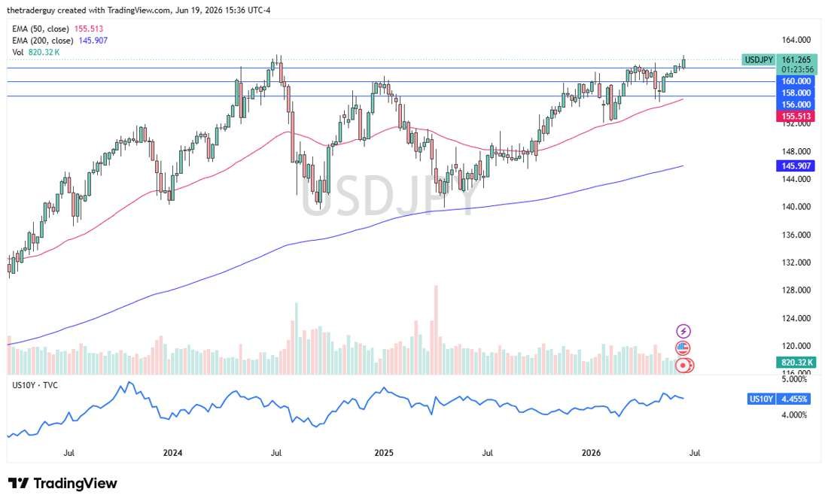
Task: Click the purple lightning bolt news icon
Action: tap(683, 332)
